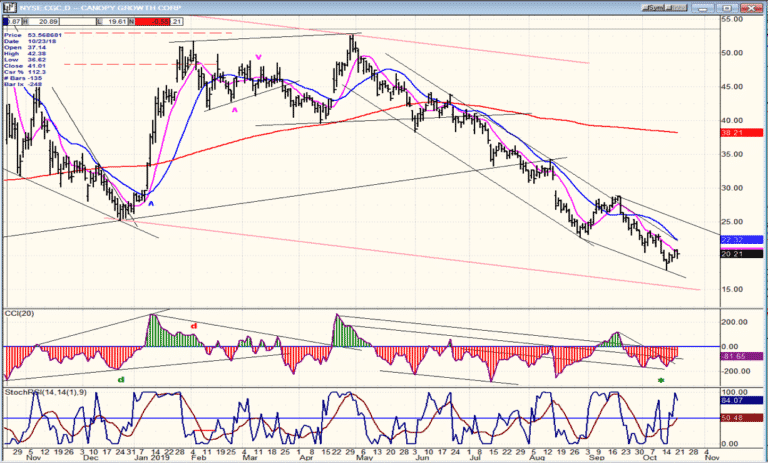Select the green asterisk marker in CCI pane

pos(661,381)
